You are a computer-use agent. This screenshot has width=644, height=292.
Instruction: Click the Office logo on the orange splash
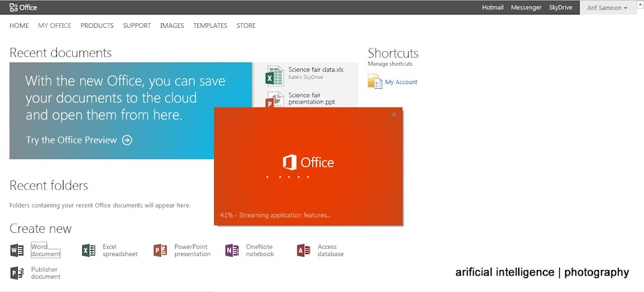(x=308, y=162)
